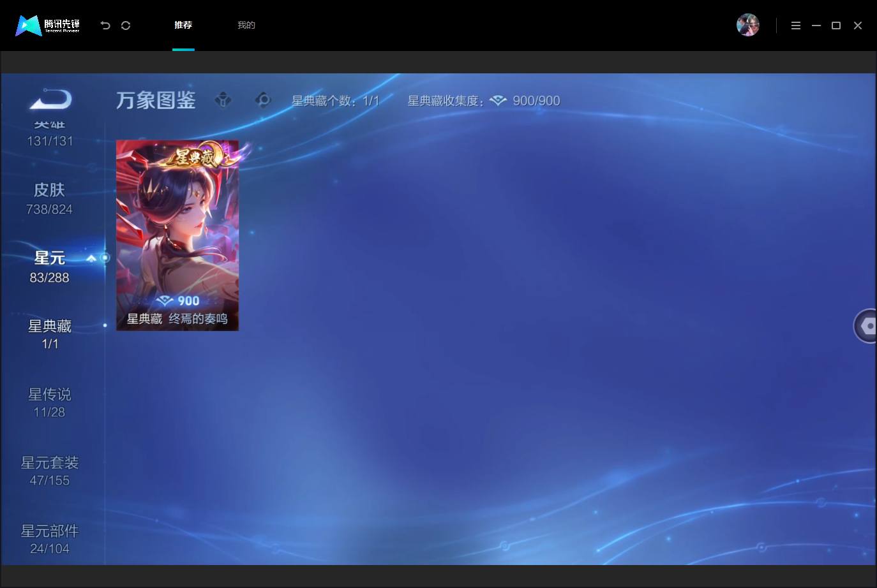Select the 星传说 11/28 subcategory
The width and height of the screenshot is (877, 588).
[49, 402]
